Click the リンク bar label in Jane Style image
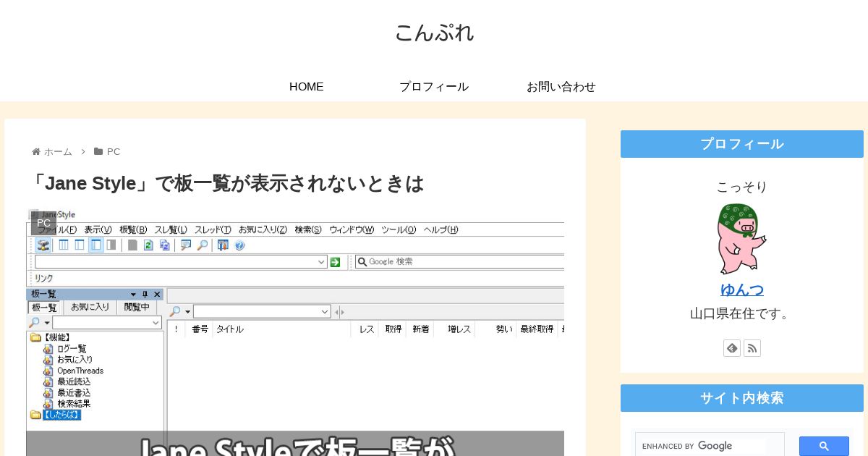Image resolution: width=868 pixels, height=456 pixels. 43,278
